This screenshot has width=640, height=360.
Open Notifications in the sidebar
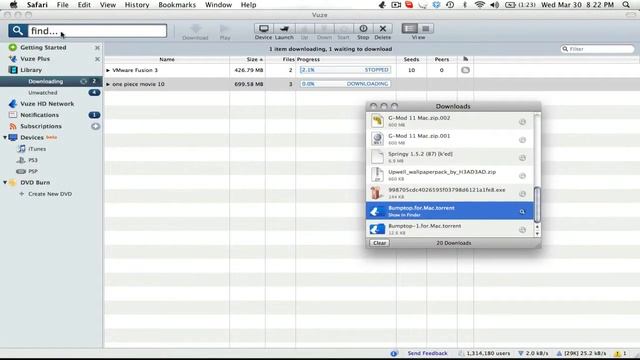point(40,115)
